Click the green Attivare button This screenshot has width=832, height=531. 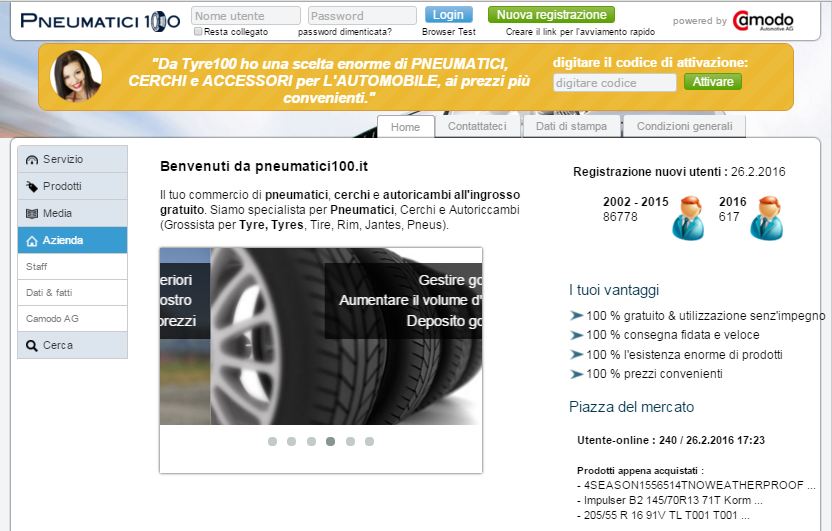(x=713, y=82)
